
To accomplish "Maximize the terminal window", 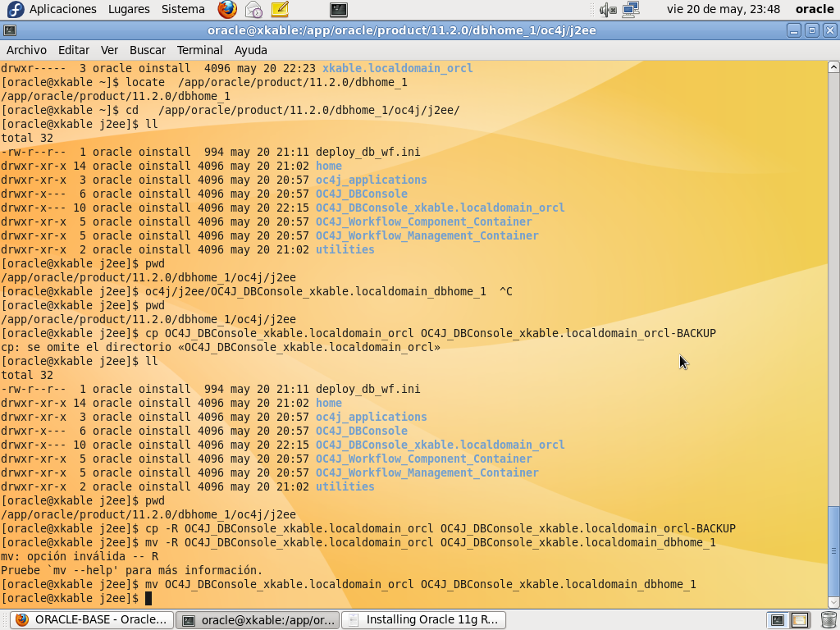I will [x=811, y=30].
